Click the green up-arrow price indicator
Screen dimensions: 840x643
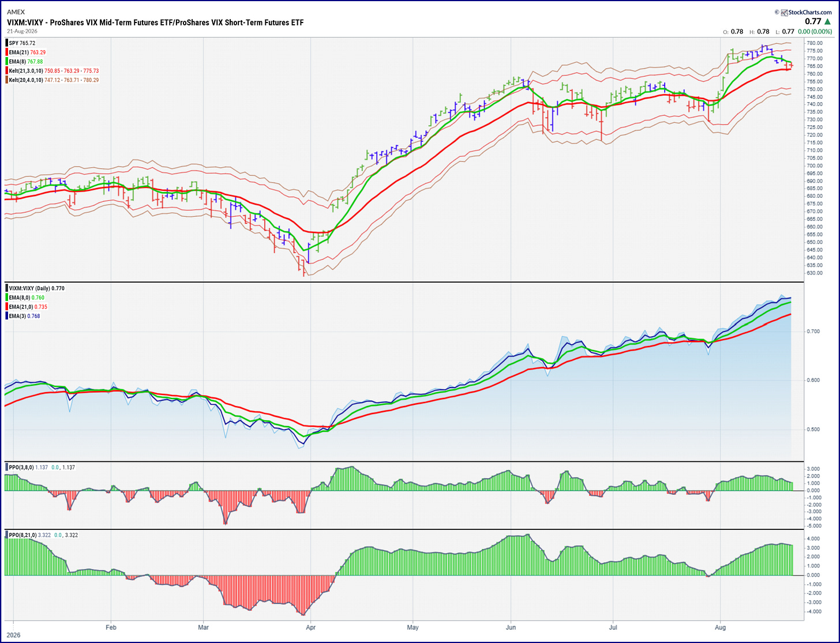click(x=828, y=21)
